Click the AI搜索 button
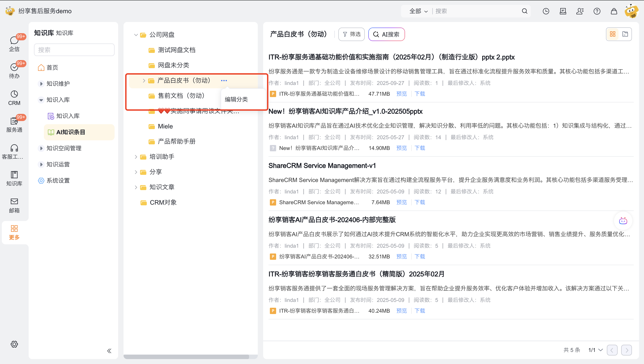 pyautogui.click(x=386, y=34)
